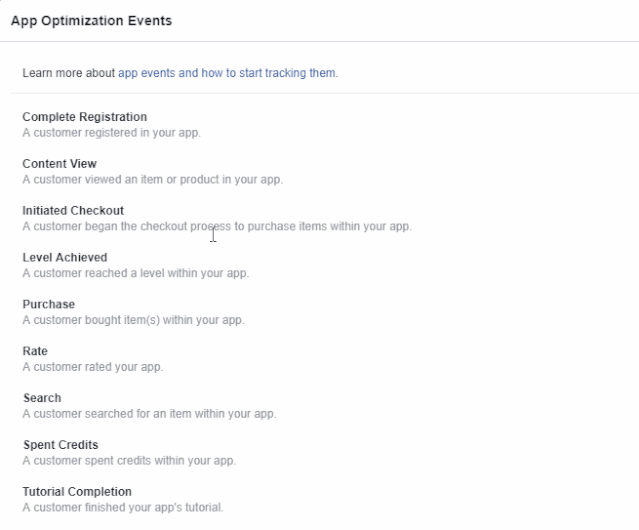Click 'A customer bought item(s)' description
Screen dimensions: 639x530
(x=133, y=320)
